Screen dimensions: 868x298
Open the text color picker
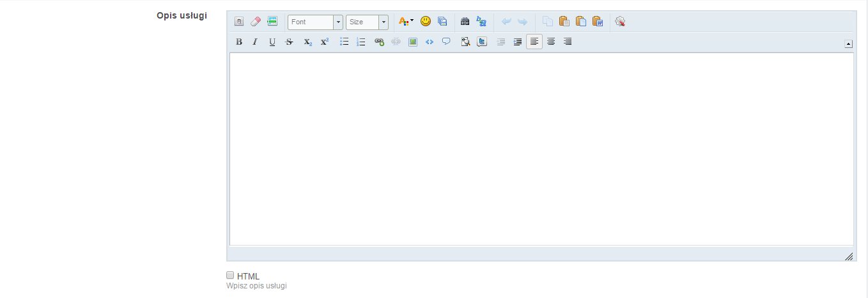(406, 22)
